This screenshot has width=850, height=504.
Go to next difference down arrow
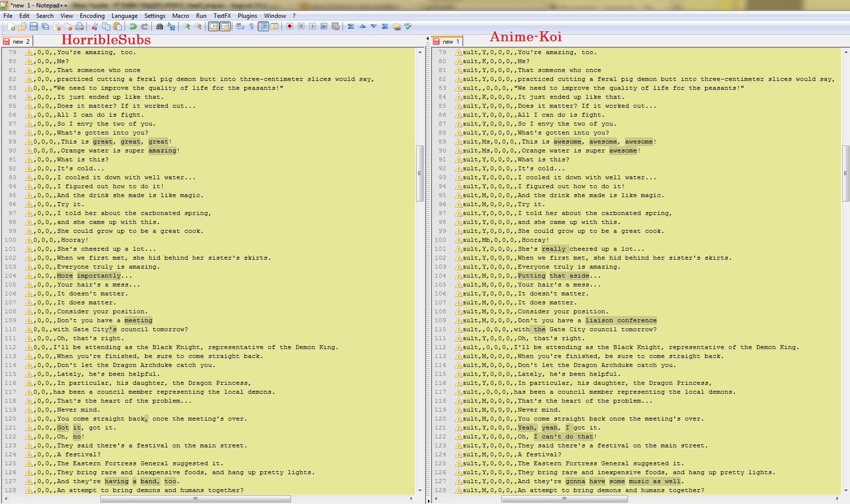point(374,27)
